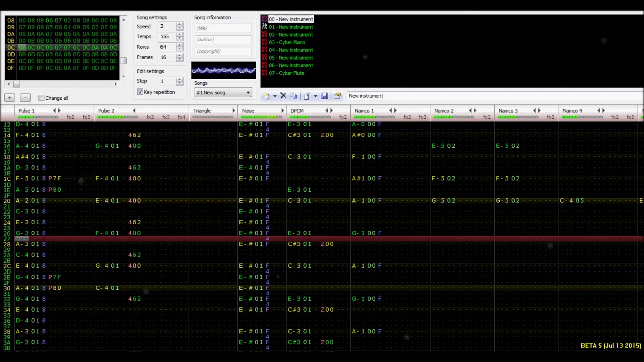Image resolution: width=644 pixels, height=362 pixels.
Task: Collapse a Namco 3 effect column with the left arrow
Action: [x=534, y=111]
